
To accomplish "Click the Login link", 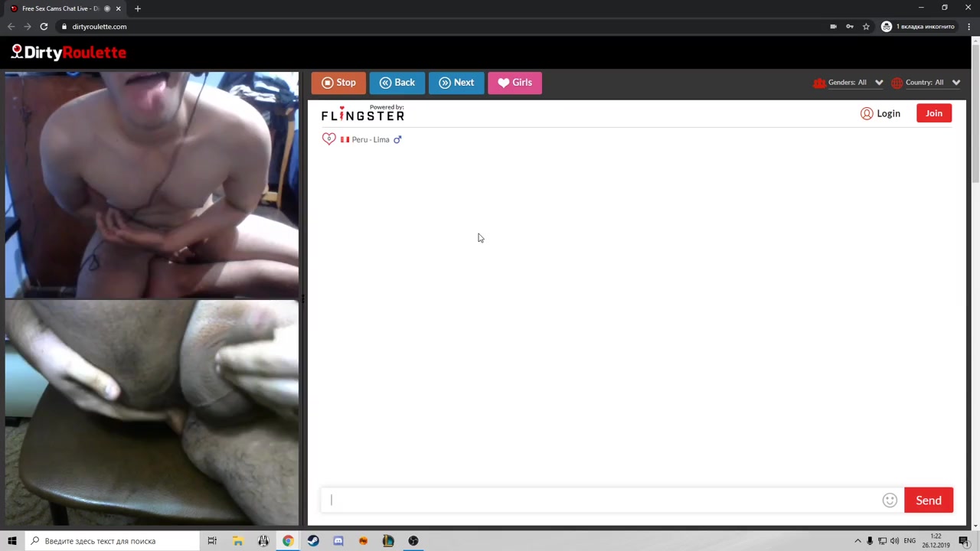I will point(880,113).
